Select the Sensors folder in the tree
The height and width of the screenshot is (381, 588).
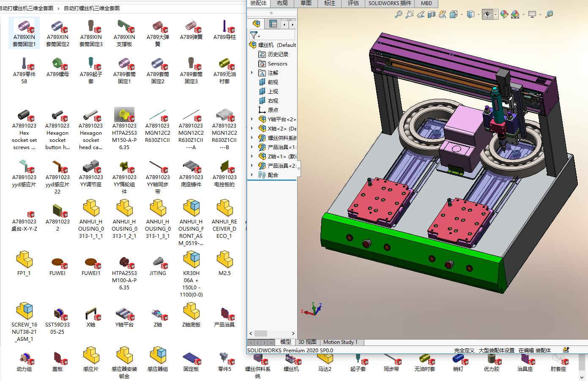pos(273,64)
